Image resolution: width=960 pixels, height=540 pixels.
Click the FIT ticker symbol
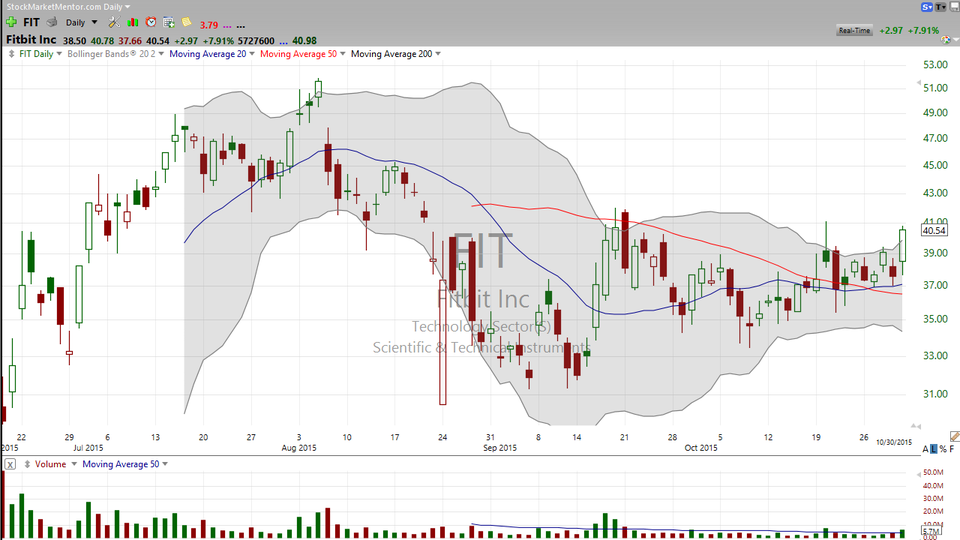[x=31, y=23]
